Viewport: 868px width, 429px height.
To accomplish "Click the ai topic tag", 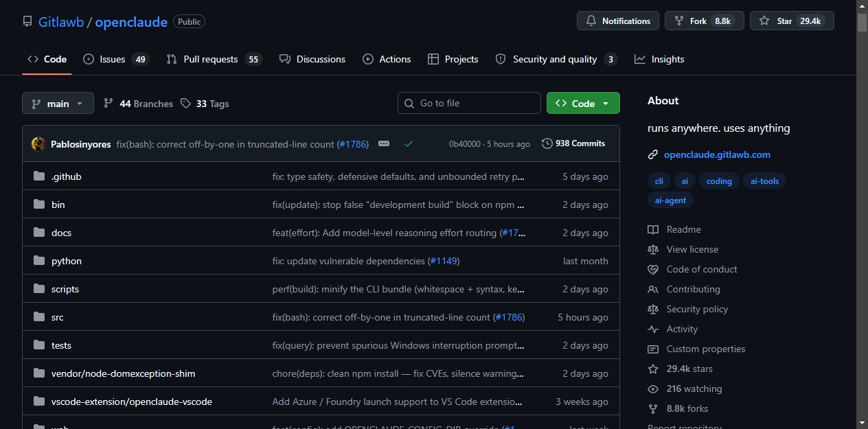I will pyautogui.click(x=685, y=181).
